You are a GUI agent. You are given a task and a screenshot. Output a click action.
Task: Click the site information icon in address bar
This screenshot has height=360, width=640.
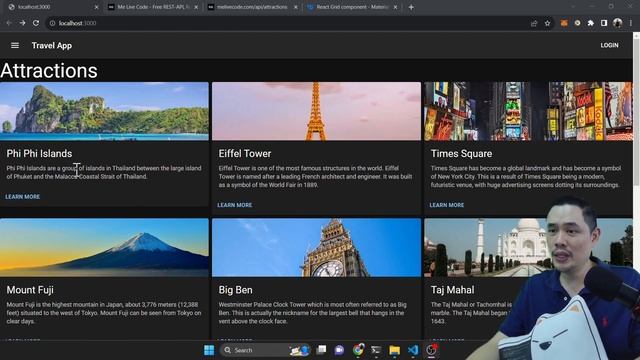click(52, 23)
